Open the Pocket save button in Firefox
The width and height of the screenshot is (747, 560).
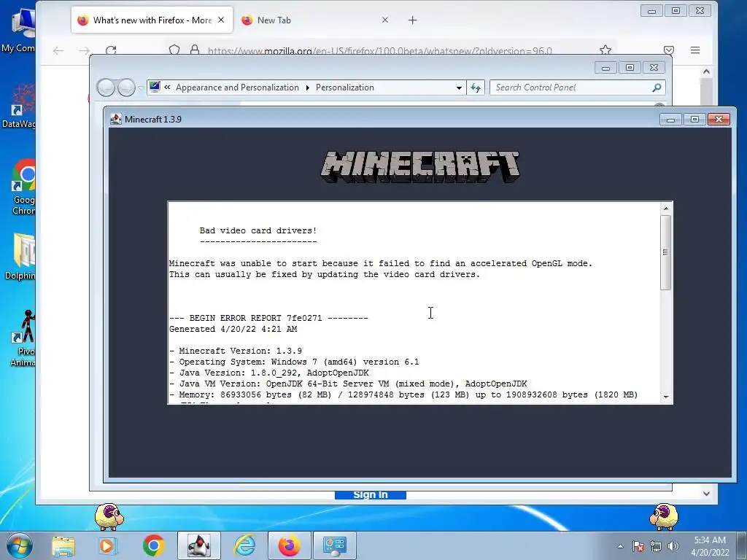tap(669, 50)
